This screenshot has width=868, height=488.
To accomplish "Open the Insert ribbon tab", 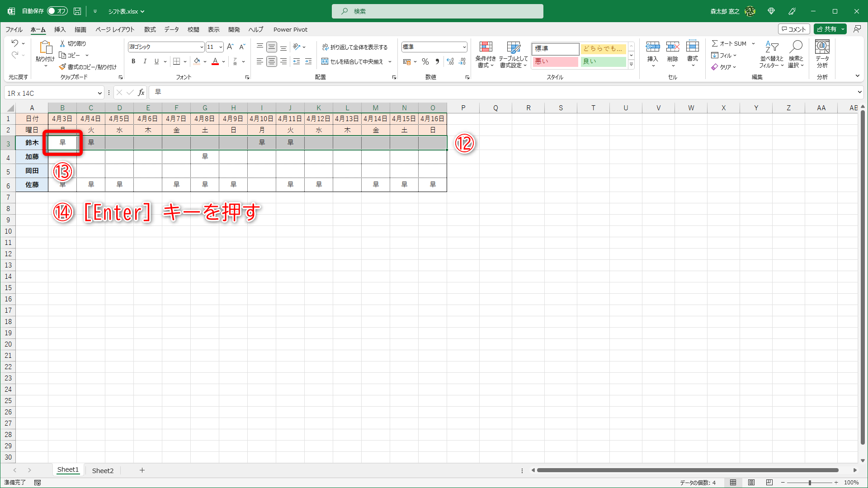I will (x=60, y=29).
